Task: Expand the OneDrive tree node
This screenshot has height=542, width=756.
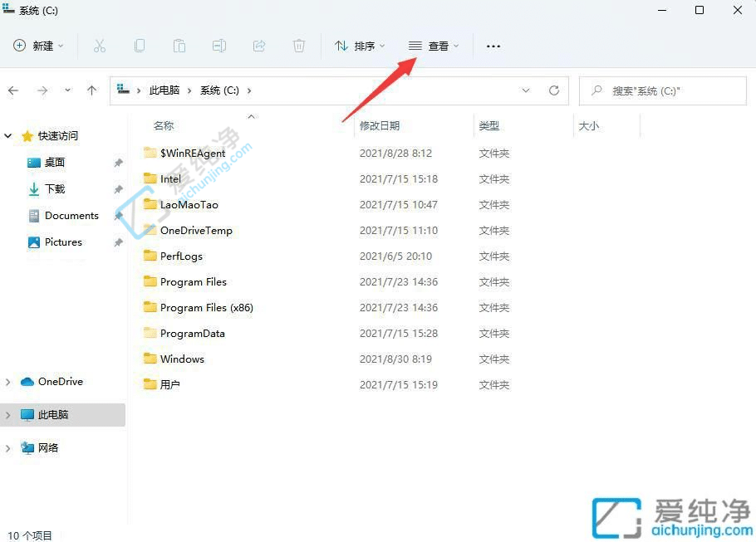Action: click(x=7, y=382)
